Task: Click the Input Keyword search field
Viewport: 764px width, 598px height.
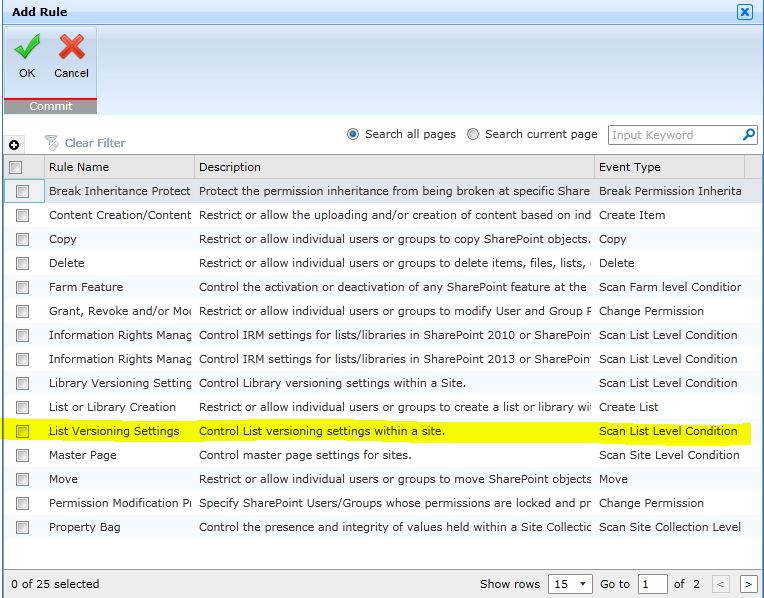Action: (673, 135)
